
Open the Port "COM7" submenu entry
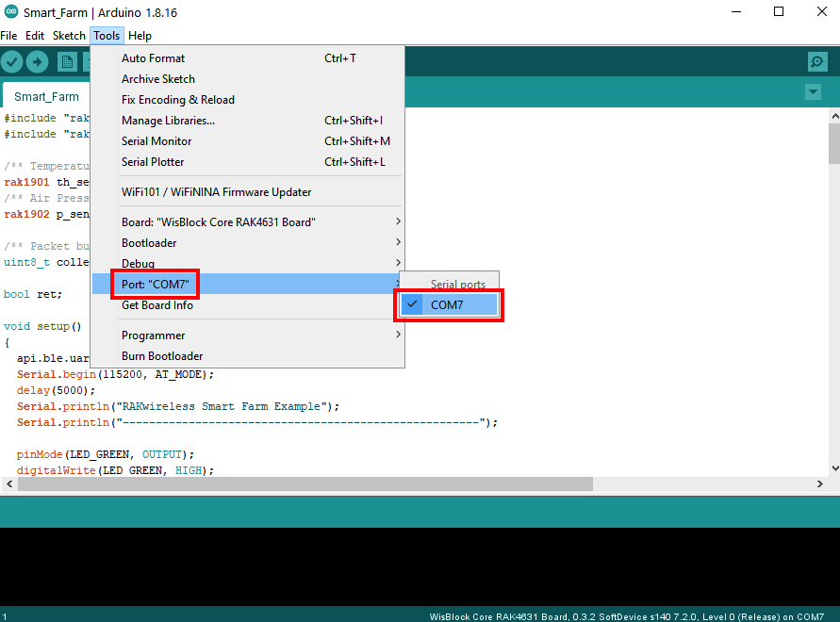248,284
